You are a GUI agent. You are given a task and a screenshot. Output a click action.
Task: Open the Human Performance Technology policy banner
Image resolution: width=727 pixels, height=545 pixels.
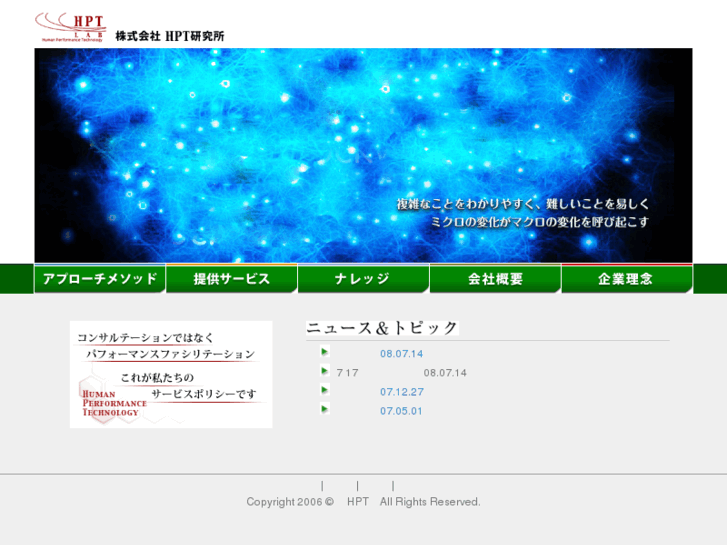coord(171,374)
